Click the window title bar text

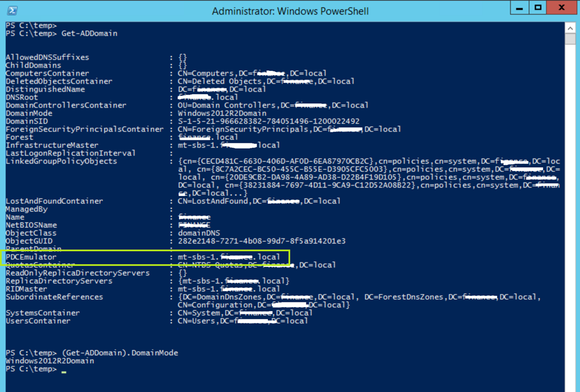click(290, 11)
